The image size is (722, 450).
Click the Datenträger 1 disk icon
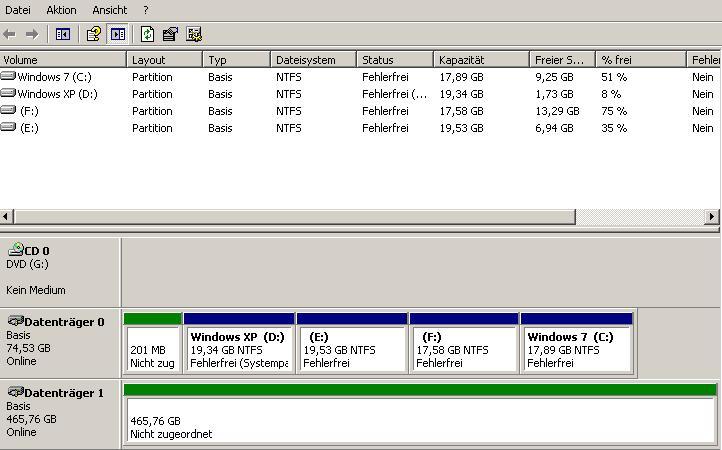[x=16, y=392]
